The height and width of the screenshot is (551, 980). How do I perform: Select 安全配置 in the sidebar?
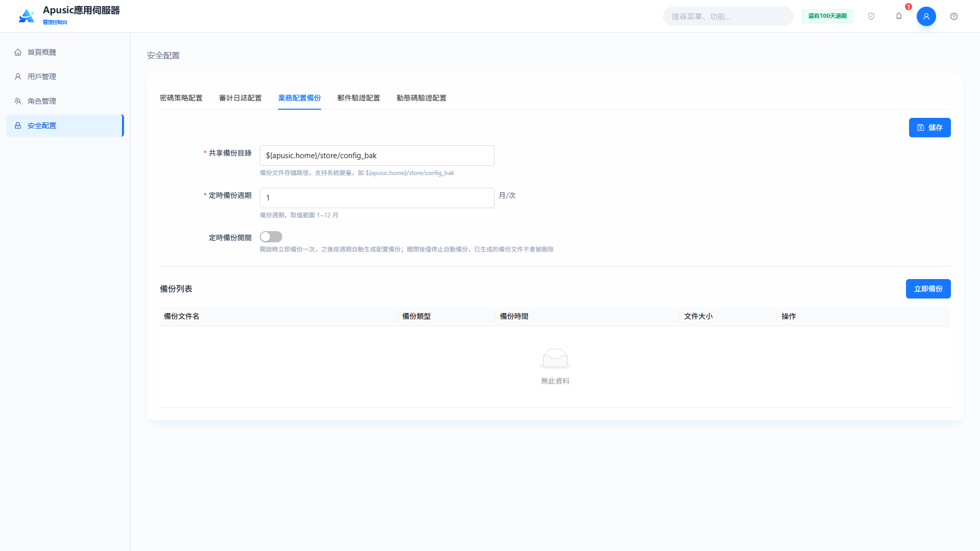pos(65,126)
